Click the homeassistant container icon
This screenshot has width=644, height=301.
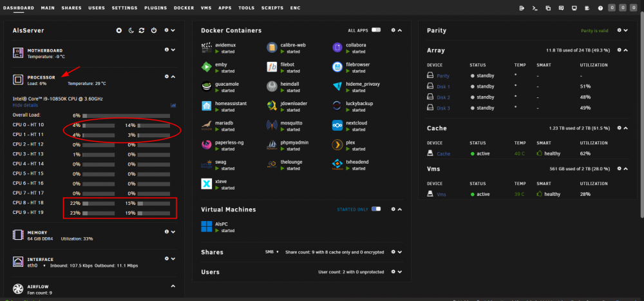click(207, 106)
